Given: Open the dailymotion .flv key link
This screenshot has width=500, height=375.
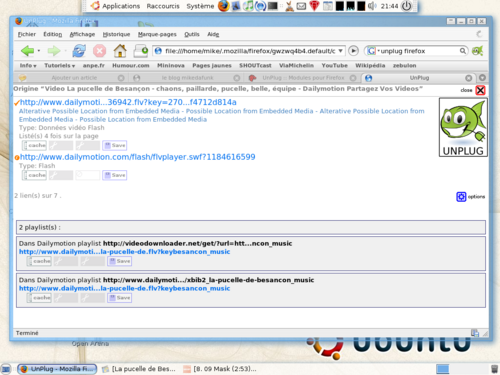Looking at the screenshot, I should (128, 102).
